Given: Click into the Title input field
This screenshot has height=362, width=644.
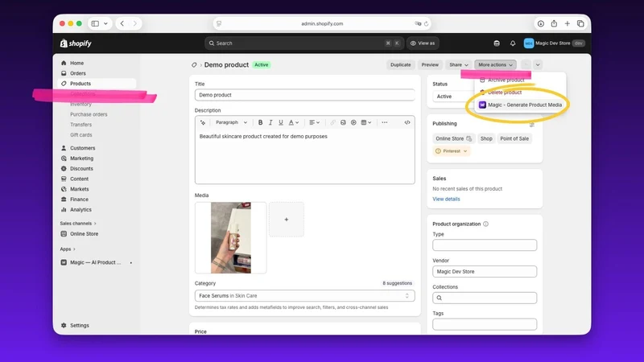Looking at the screenshot, I should point(305,95).
